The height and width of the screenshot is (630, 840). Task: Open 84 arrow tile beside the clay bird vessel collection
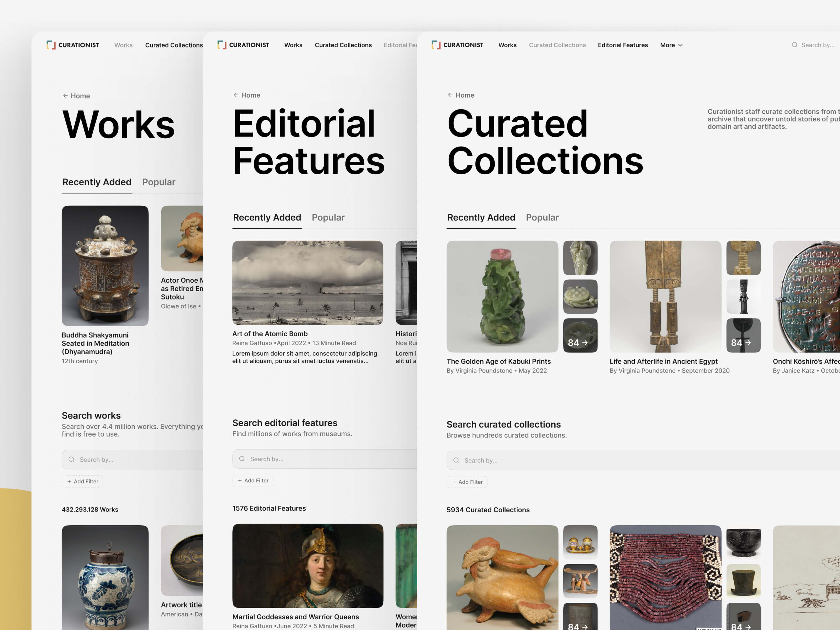pyautogui.click(x=580, y=616)
